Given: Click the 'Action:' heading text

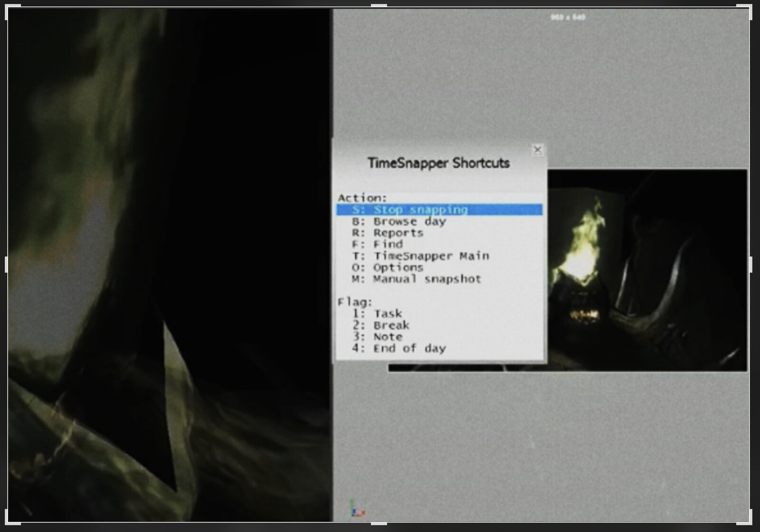Looking at the screenshot, I should [x=362, y=198].
